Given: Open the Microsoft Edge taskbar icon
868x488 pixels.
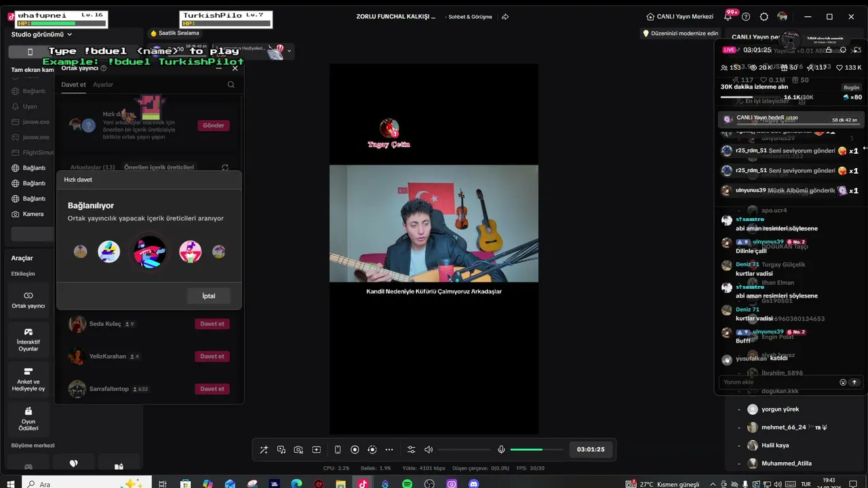Looking at the screenshot, I should (296, 484).
